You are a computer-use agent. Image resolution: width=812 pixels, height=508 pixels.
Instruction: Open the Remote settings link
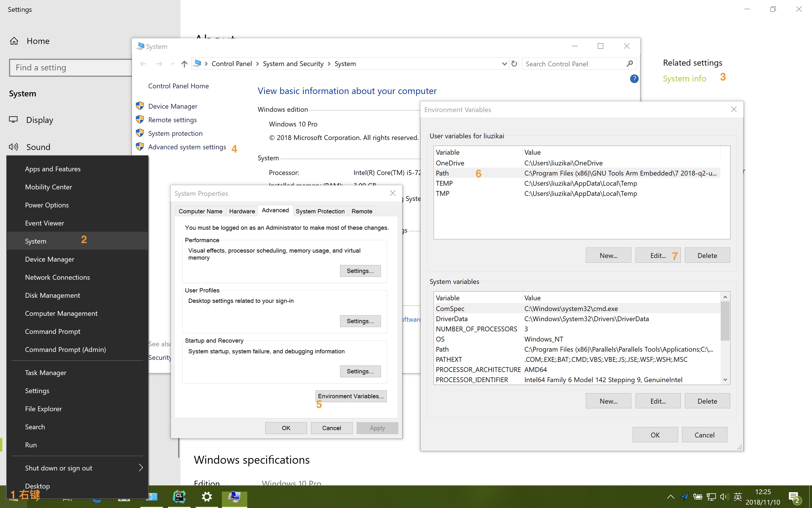pos(173,120)
